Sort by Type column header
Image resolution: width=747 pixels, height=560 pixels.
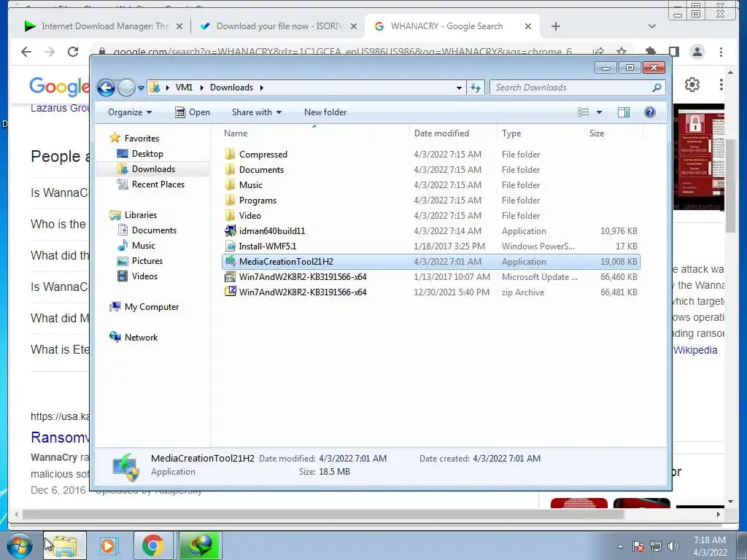pyautogui.click(x=541, y=133)
